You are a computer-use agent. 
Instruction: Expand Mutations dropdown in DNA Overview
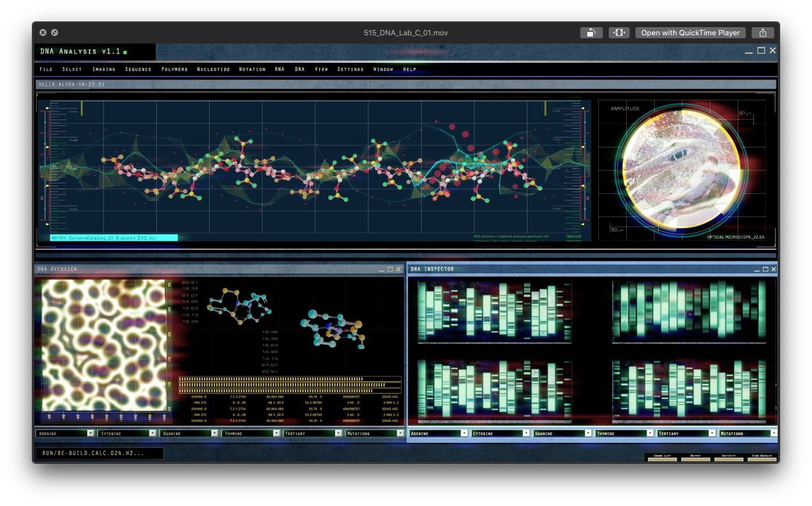[400, 433]
